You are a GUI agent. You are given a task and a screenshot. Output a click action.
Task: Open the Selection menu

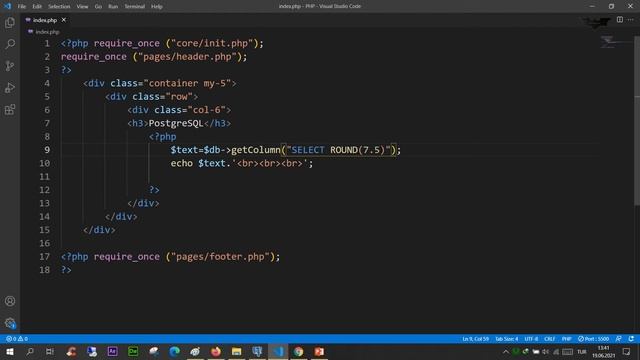pyautogui.click(x=59, y=6)
